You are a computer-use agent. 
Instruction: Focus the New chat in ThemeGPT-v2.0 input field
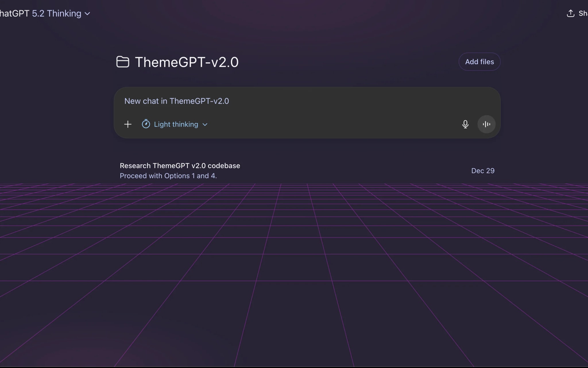coord(177,101)
